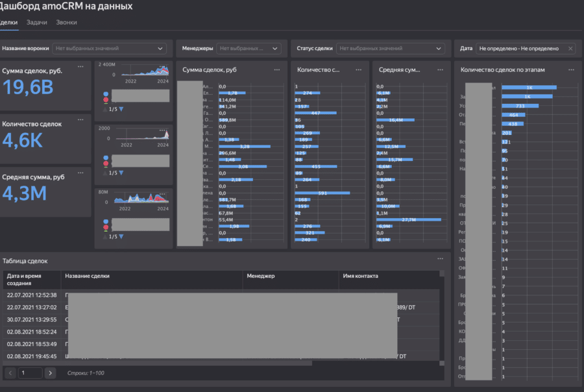Next legend page arrow in 80M chart
This screenshot has width=584, height=392.
point(121,237)
